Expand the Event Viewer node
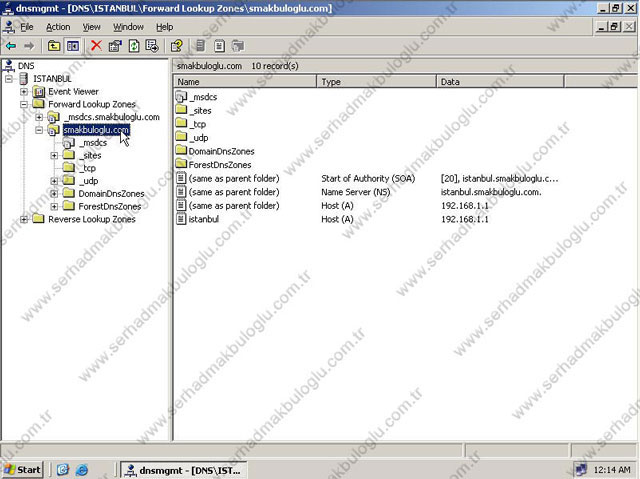This screenshot has height=479, width=640. 24,91
